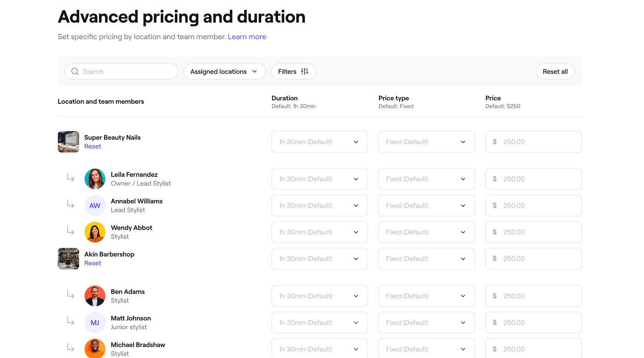Screen dimensions: 644x358
Task: Expand the Assigned locations dropdown
Action: click(224, 72)
